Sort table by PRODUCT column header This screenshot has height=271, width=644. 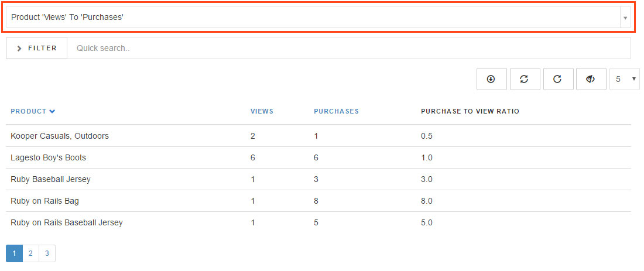click(x=29, y=111)
